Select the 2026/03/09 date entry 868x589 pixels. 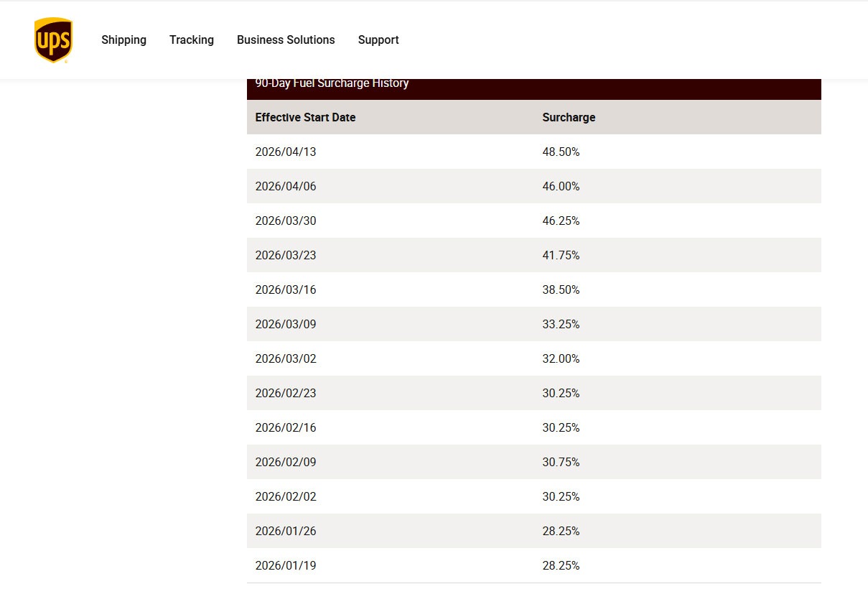(286, 324)
